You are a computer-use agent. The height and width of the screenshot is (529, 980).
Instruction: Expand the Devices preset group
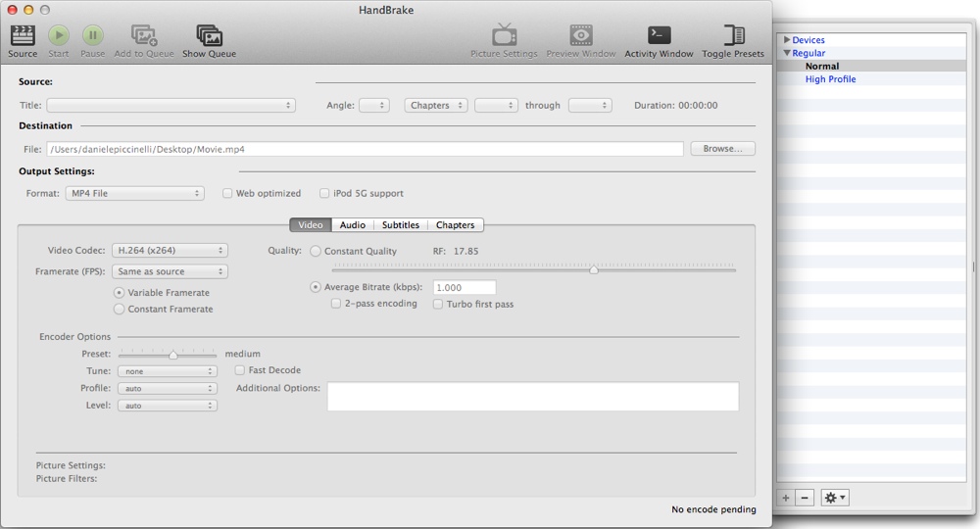click(x=787, y=40)
